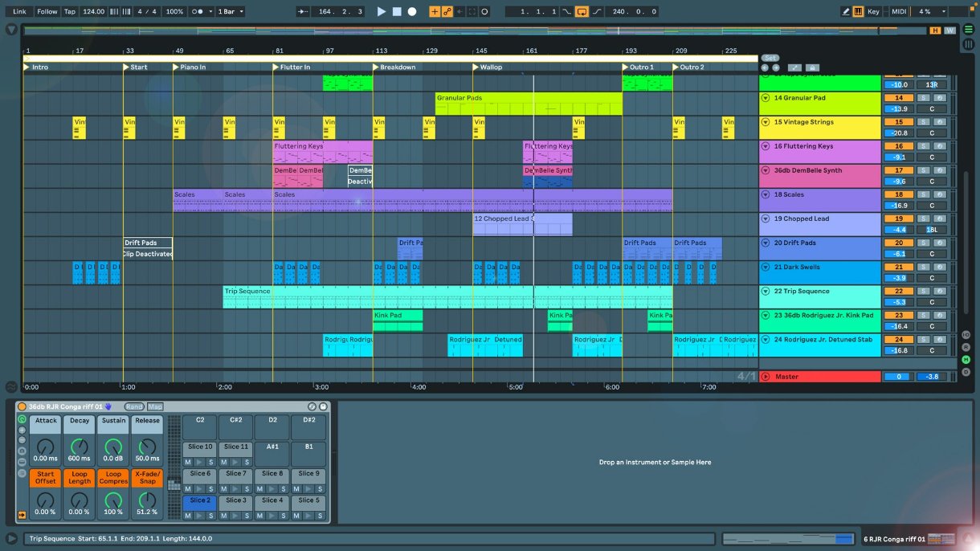Image resolution: width=980 pixels, height=551 pixels.
Task: Turn off the Conga riff device activator
Action: pos(22,407)
